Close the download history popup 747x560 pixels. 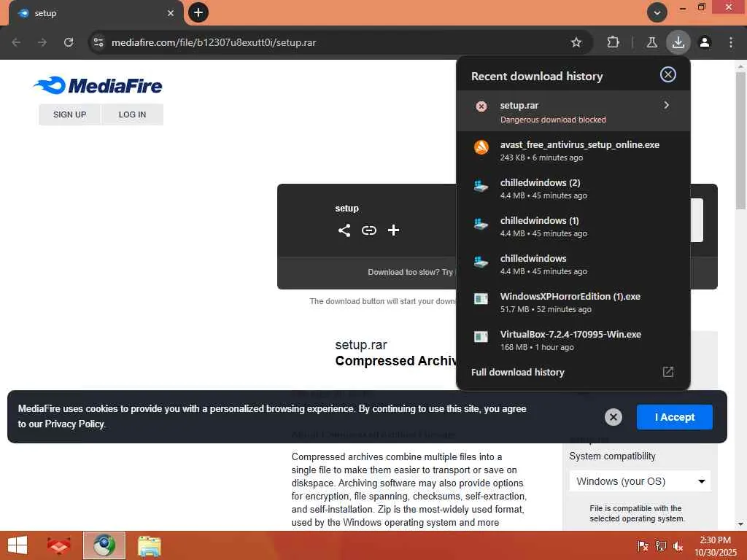pos(668,74)
